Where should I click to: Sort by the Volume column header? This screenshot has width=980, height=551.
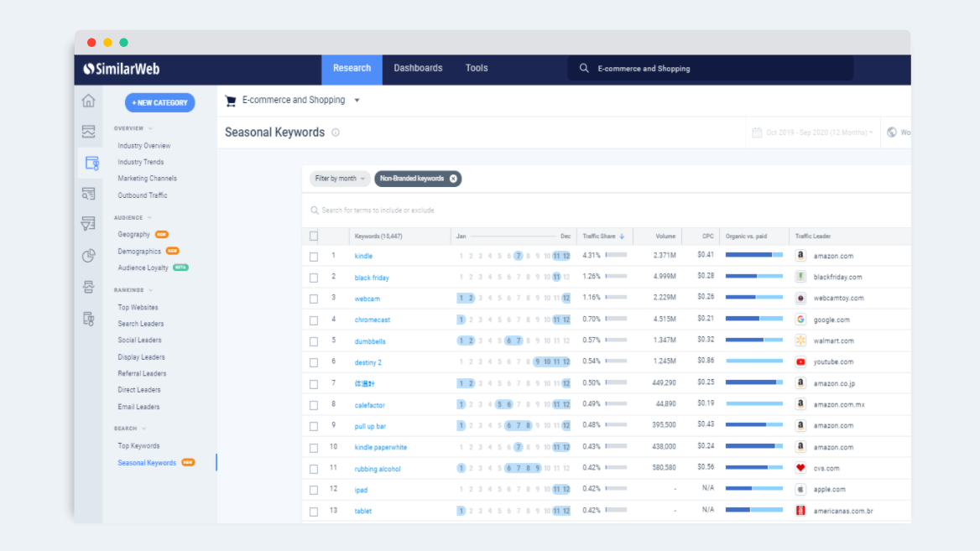click(x=665, y=237)
